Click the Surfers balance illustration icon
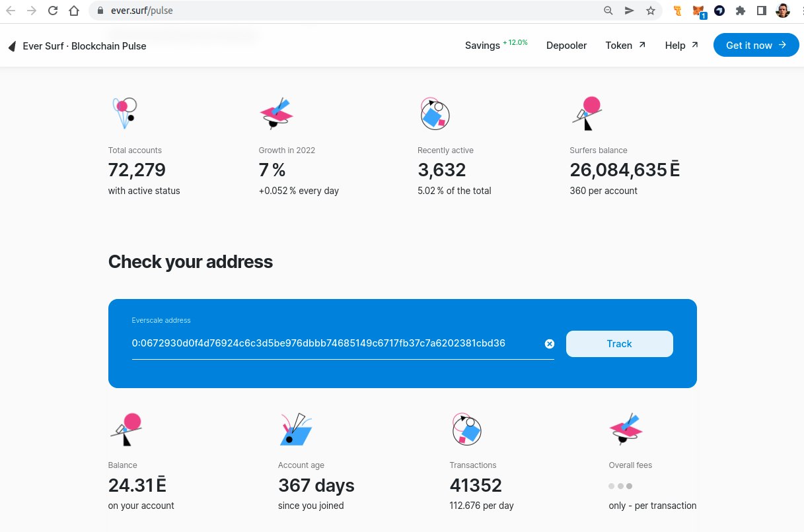Image resolution: width=804 pixels, height=532 pixels. pyautogui.click(x=587, y=114)
